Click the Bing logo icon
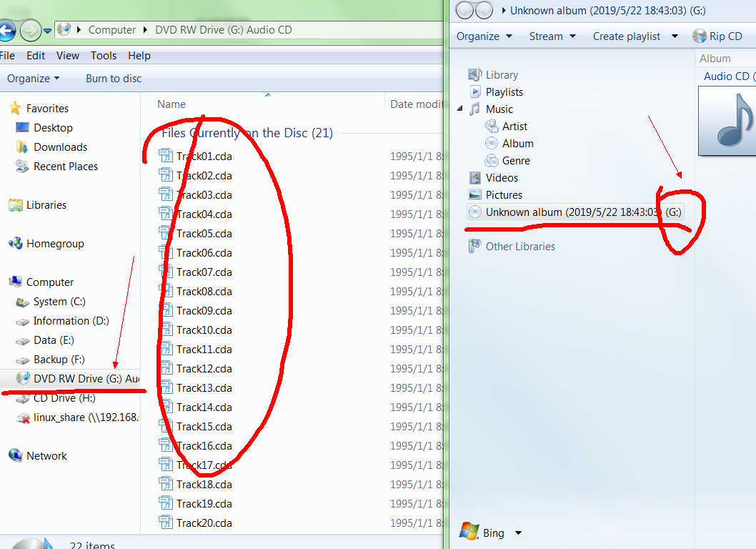The width and height of the screenshot is (756, 549). point(469,531)
